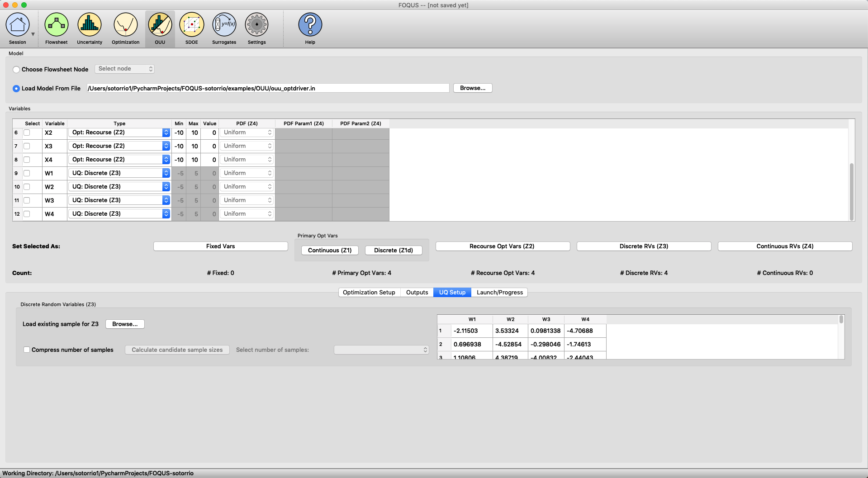
Task: Switch to the Launch/Progress tab
Action: tap(499, 293)
